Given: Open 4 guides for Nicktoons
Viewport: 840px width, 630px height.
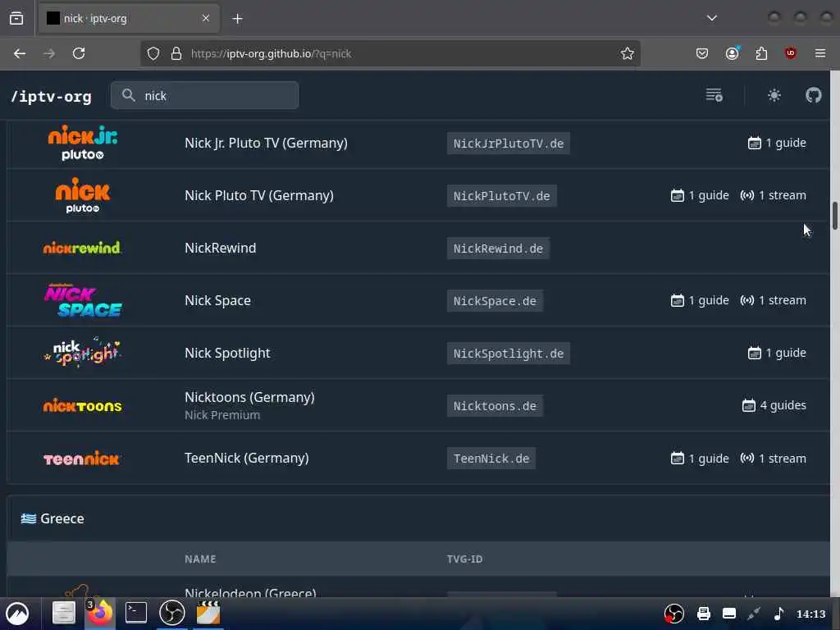Looking at the screenshot, I should pos(774,405).
